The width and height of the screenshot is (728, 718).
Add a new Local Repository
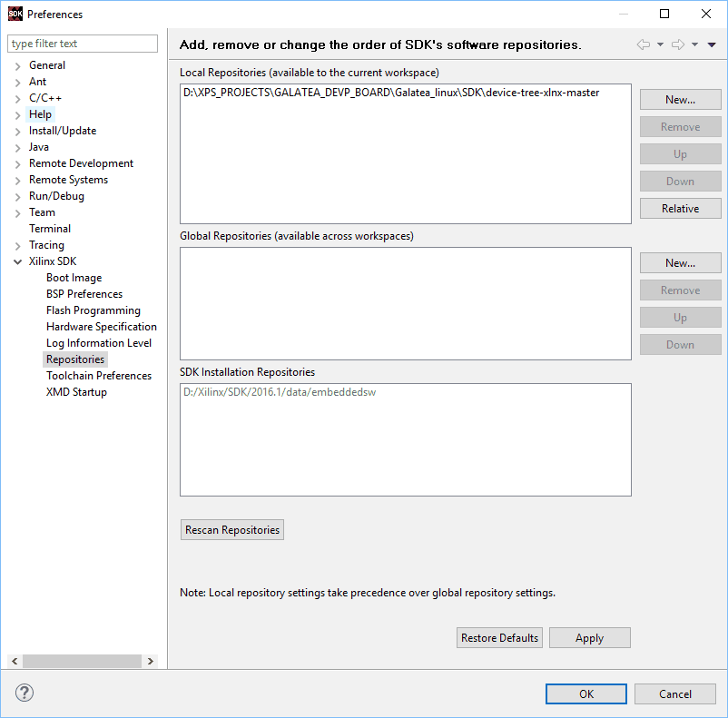click(x=680, y=100)
